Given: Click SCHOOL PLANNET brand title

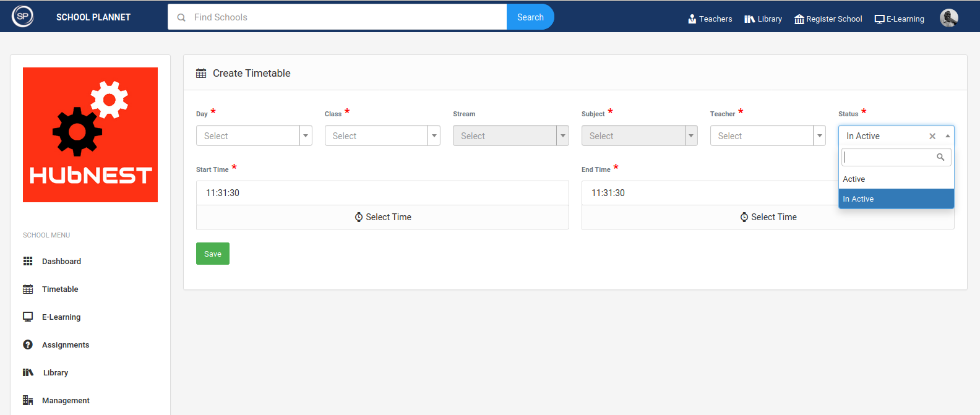Looking at the screenshot, I should coord(93,17).
